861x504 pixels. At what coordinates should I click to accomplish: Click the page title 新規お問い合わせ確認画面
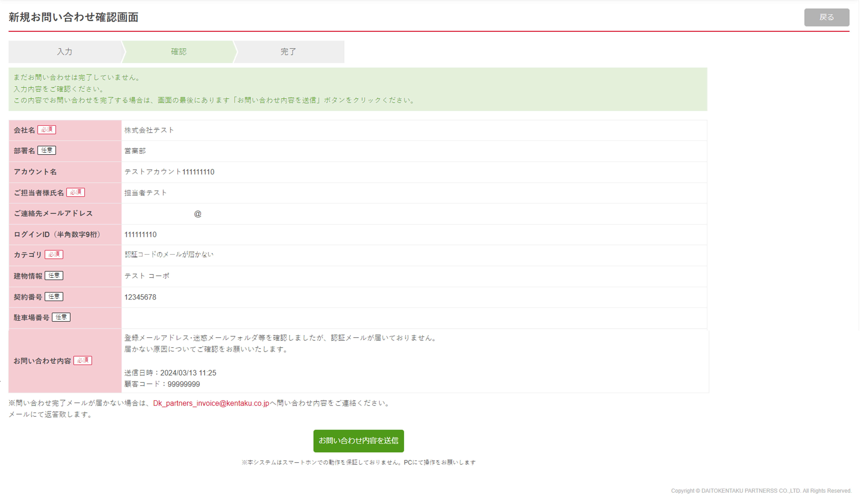click(74, 17)
